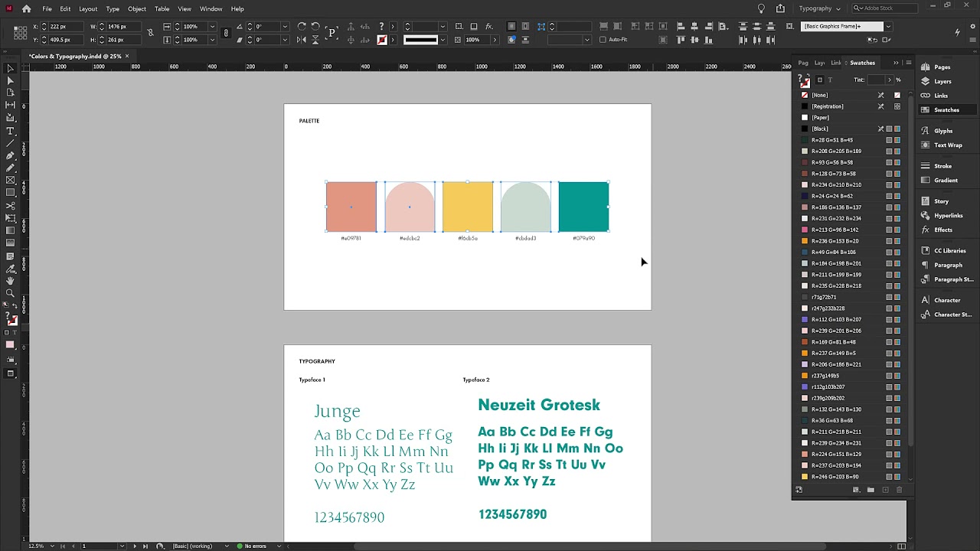The height and width of the screenshot is (551, 980).
Task: Select the Page tool
Action: click(10, 93)
